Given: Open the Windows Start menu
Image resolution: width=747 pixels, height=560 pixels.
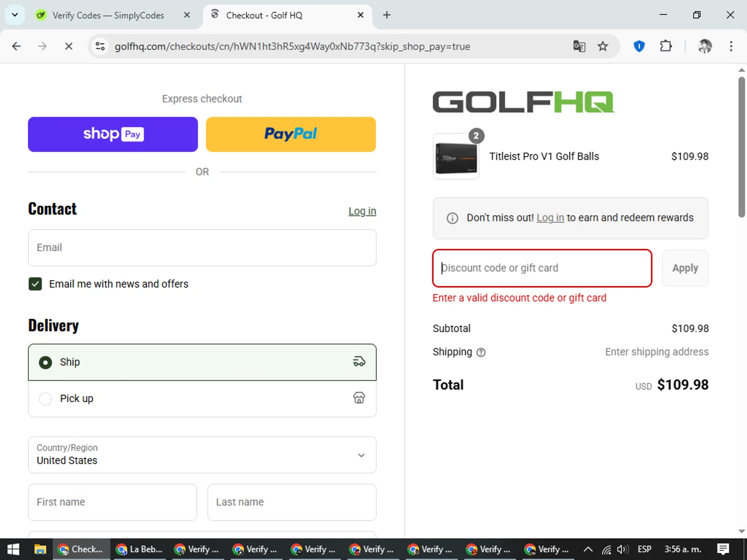Looking at the screenshot, I should [13, 549].
